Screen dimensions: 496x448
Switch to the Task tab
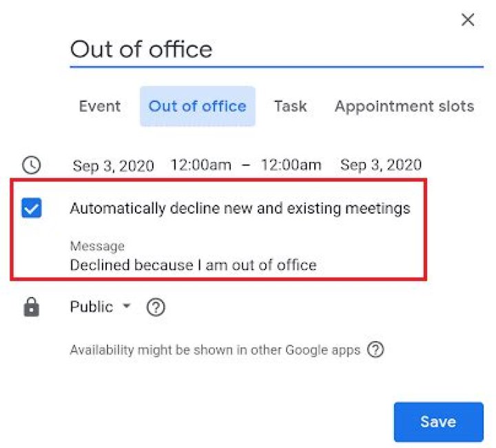pyautogui.click(x=290, y=106)
